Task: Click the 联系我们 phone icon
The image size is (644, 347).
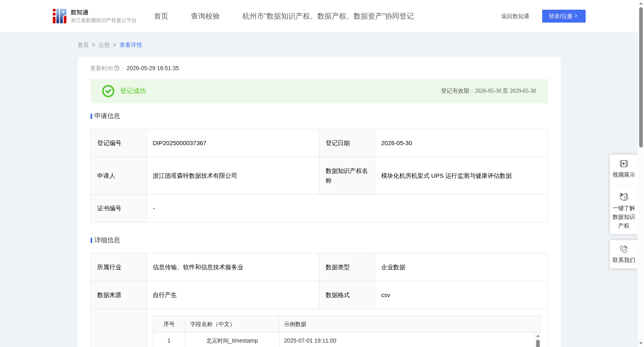Action: tap(624, 249)
